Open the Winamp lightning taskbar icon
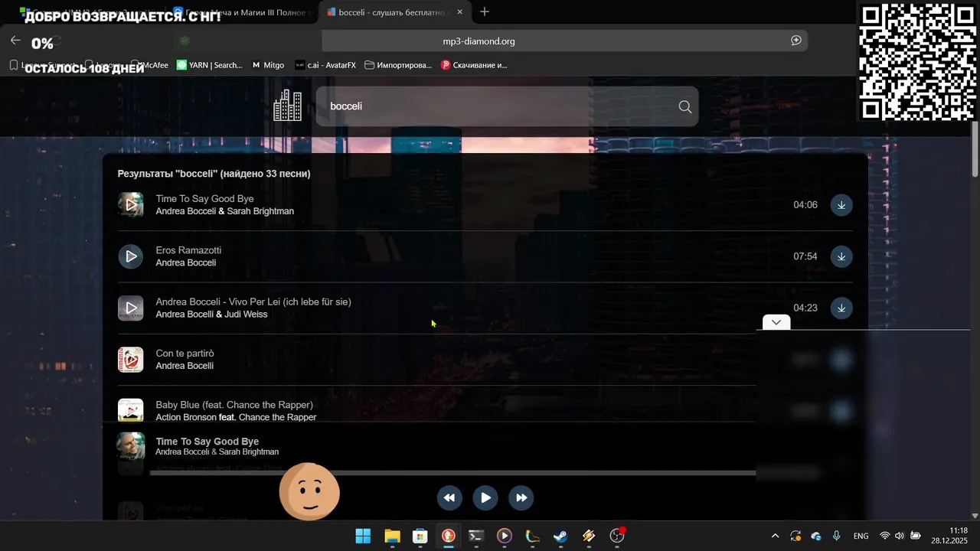 (589, 536)
